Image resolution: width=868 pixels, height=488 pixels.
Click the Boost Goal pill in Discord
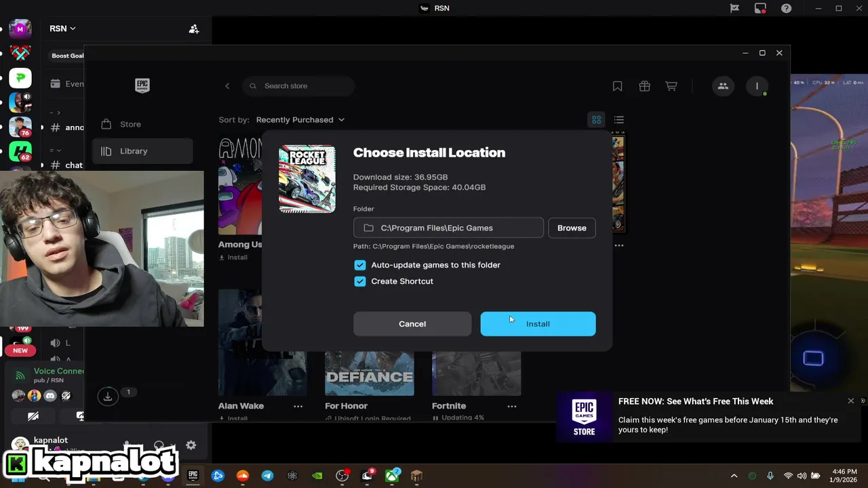pyautogui.click(x=67, y=56)
